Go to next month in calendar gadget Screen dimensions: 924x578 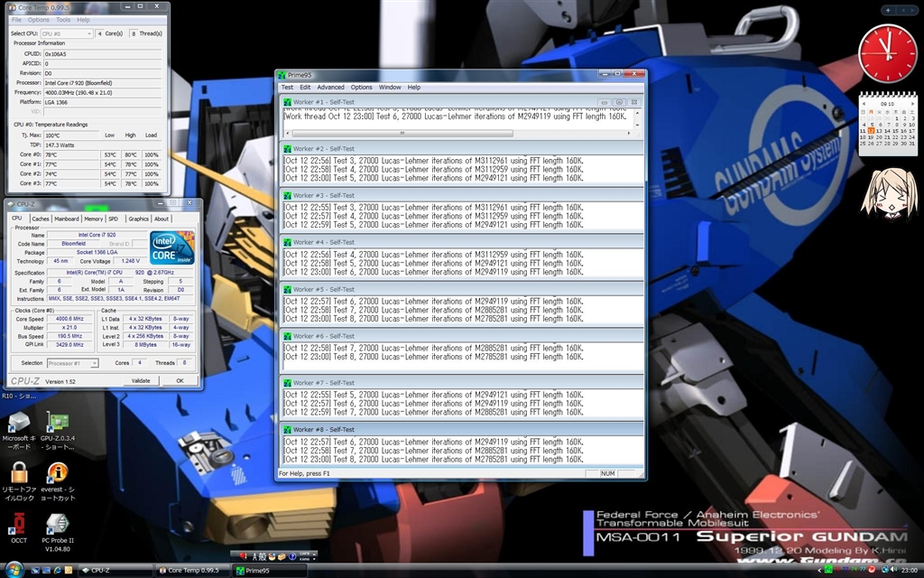point(912,103)
